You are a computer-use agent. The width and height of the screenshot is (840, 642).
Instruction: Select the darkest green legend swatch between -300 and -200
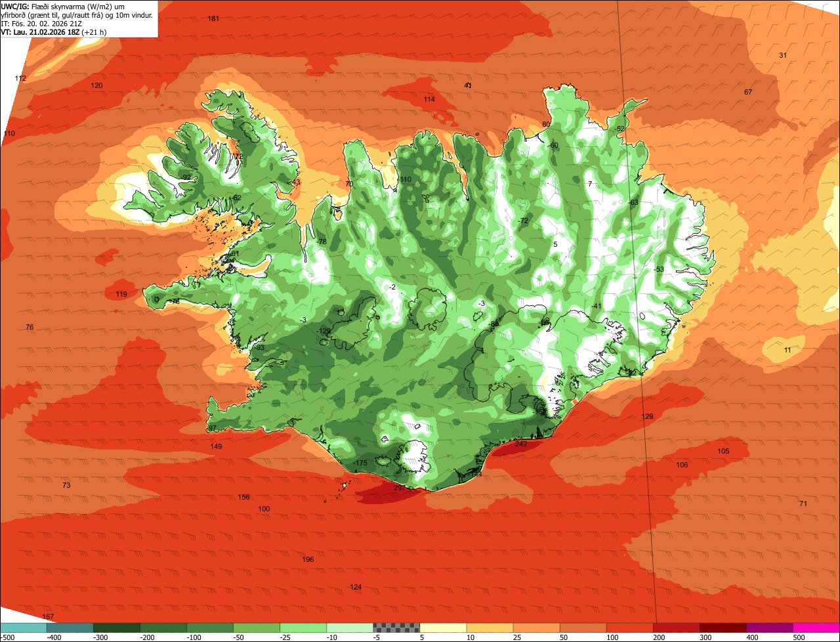tap(117, 628)
